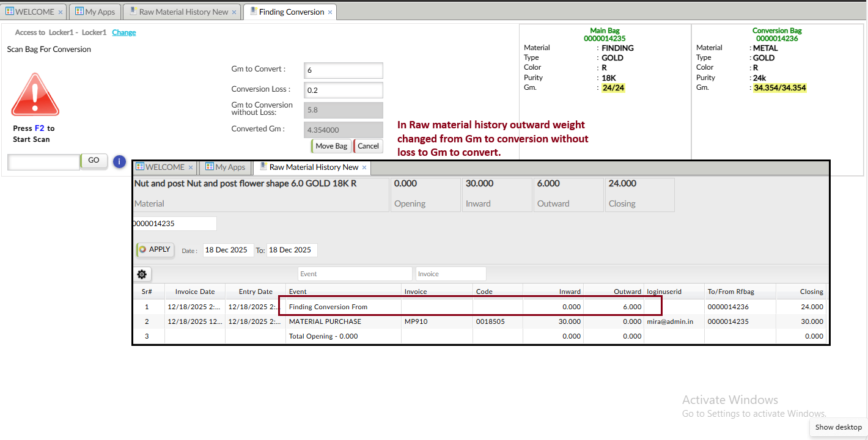Open the gear settings icon above table
Screen dimensions: 868x440
[142, 274]
